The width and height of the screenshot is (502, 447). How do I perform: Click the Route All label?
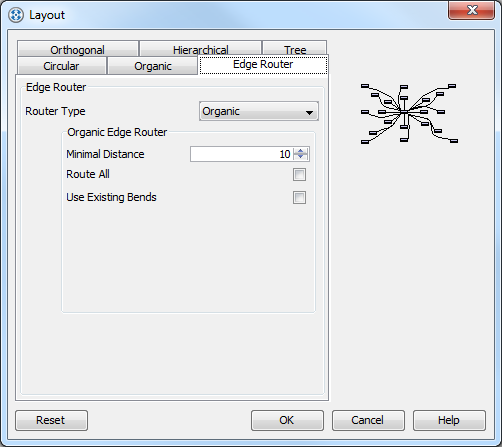(88, 174)
